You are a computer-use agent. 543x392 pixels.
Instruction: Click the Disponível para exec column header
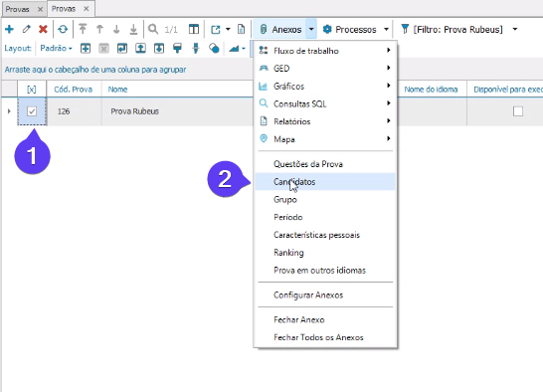[505, 90]
